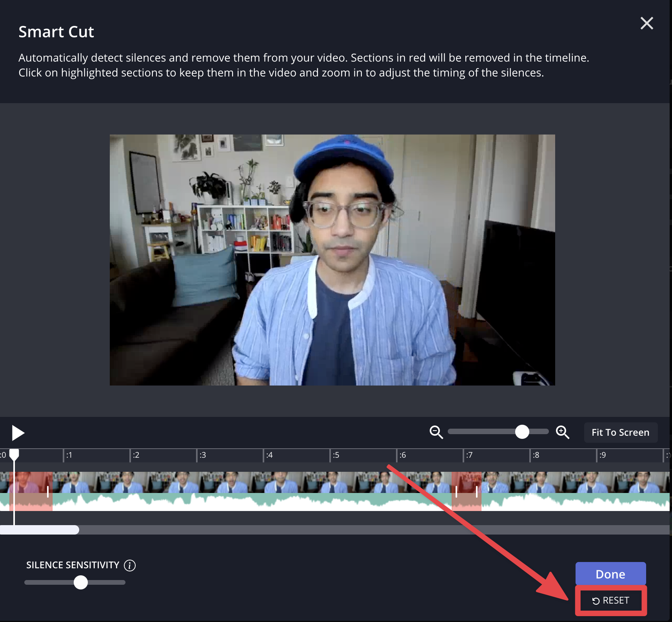
Task: Click the video preview frame
Action: tap(332, 260)
